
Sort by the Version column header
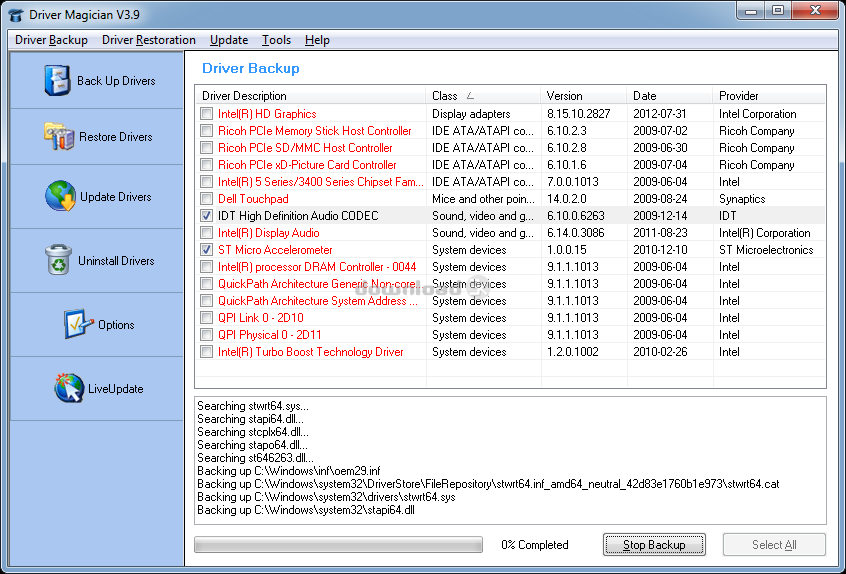coord(584,95)
